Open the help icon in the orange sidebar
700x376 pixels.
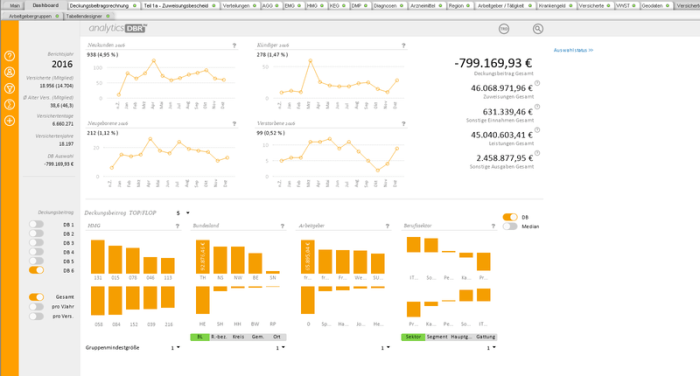pos(9,56)
